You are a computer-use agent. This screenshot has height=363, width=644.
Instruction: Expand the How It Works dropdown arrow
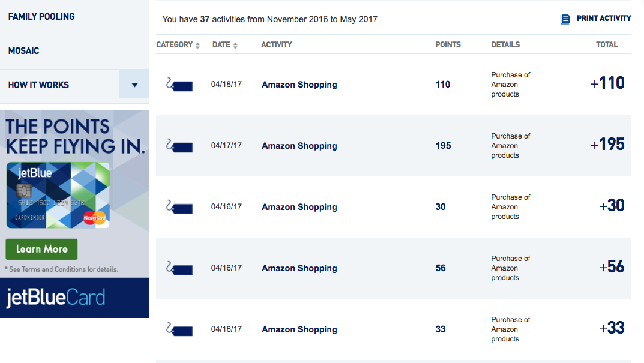[x=134, y=85]
